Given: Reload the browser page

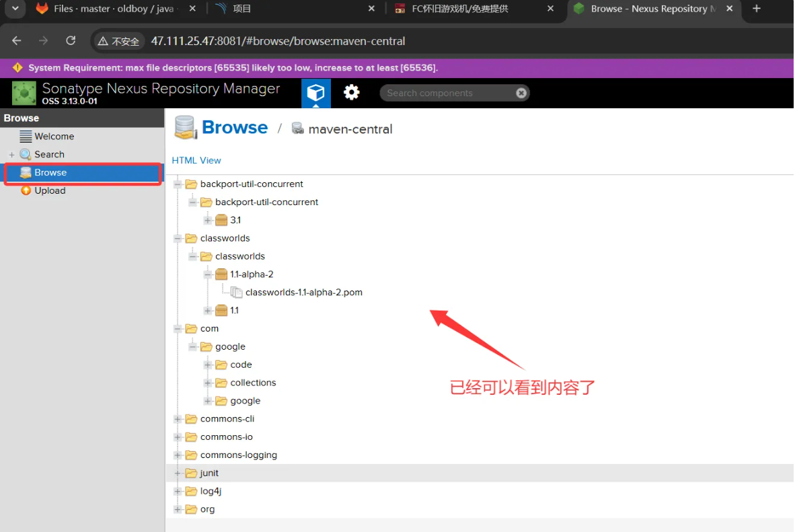Looking at the screenshot, I should 71,40.
